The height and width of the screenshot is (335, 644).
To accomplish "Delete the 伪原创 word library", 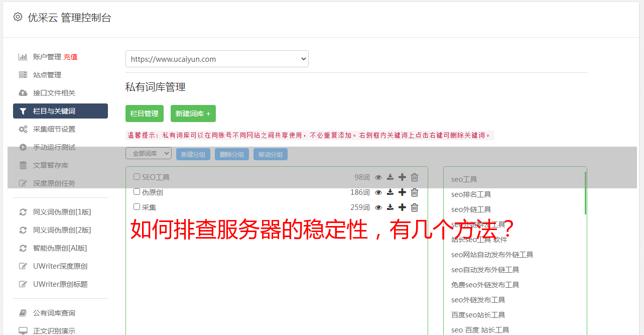I will pyautogui.click(x=415, y=192).
